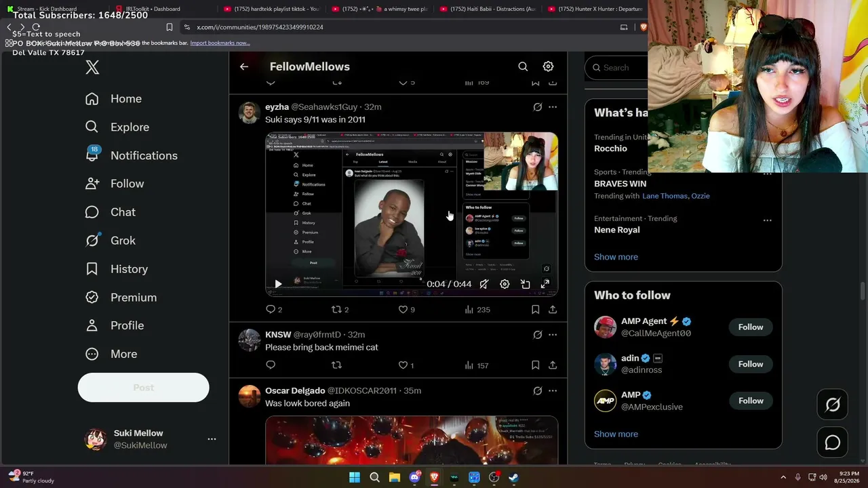Open Profile in the sidebar
868x488 pixels.
(115, 326)
